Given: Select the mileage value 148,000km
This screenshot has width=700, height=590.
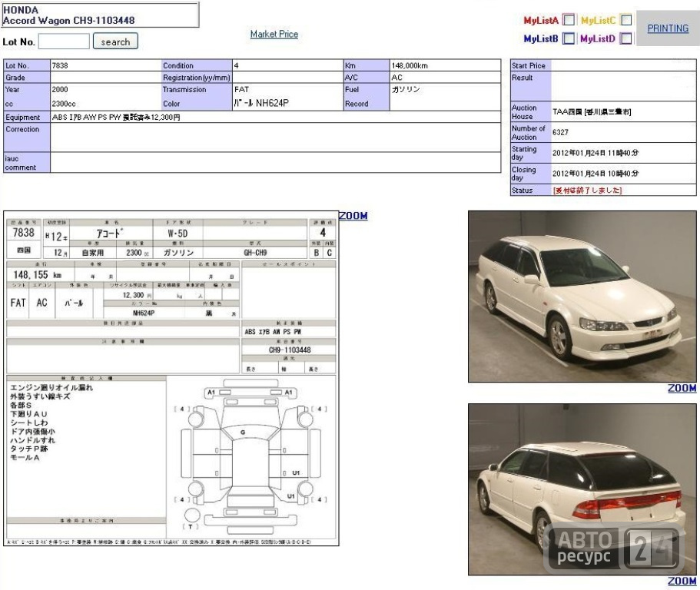Looking at the screenshot, I should (x=410, y=65).
